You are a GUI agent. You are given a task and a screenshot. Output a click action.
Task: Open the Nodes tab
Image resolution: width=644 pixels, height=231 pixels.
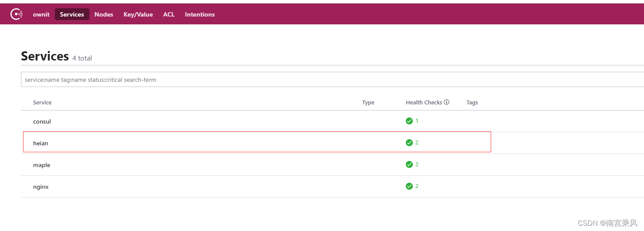click(104, 14)
